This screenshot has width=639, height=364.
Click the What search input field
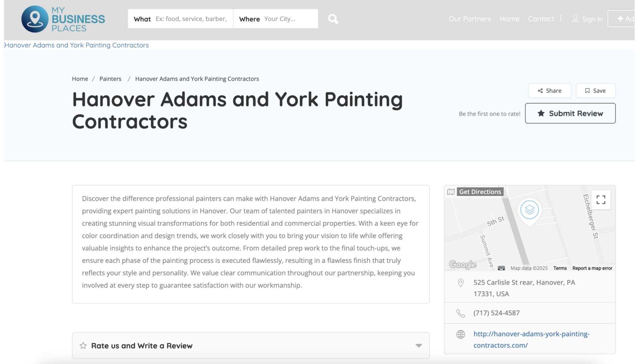pos(191,19)
